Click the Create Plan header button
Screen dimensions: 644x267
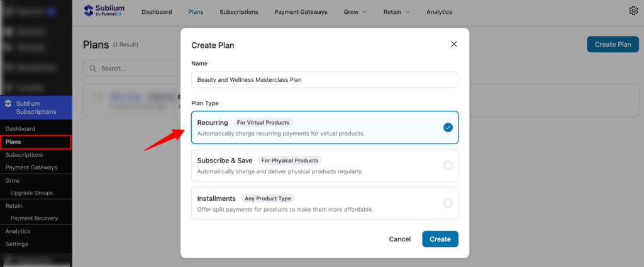(x=613, y=44)
